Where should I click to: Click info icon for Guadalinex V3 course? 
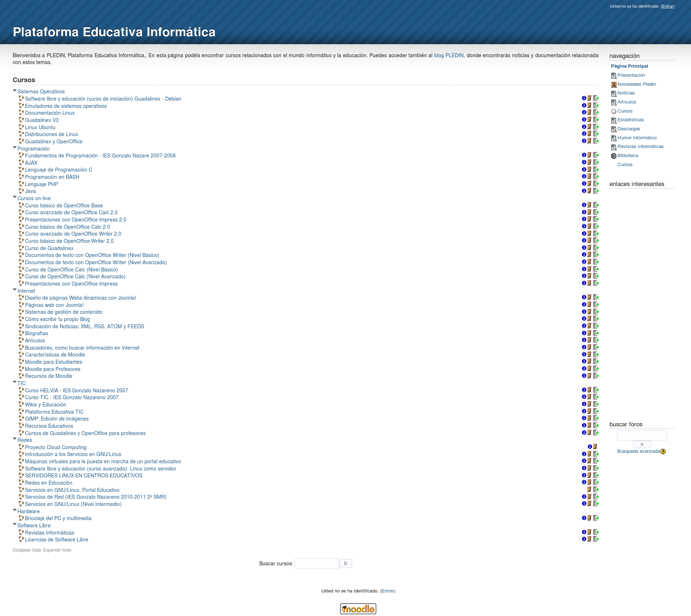click(584, 120)
